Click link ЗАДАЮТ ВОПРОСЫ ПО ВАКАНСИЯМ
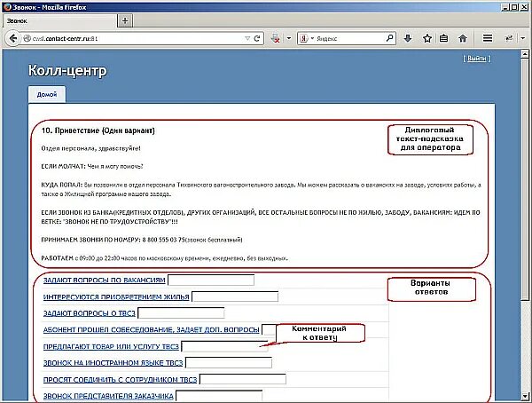The height and width of the screenshot is (403, 532). [104, 281]
